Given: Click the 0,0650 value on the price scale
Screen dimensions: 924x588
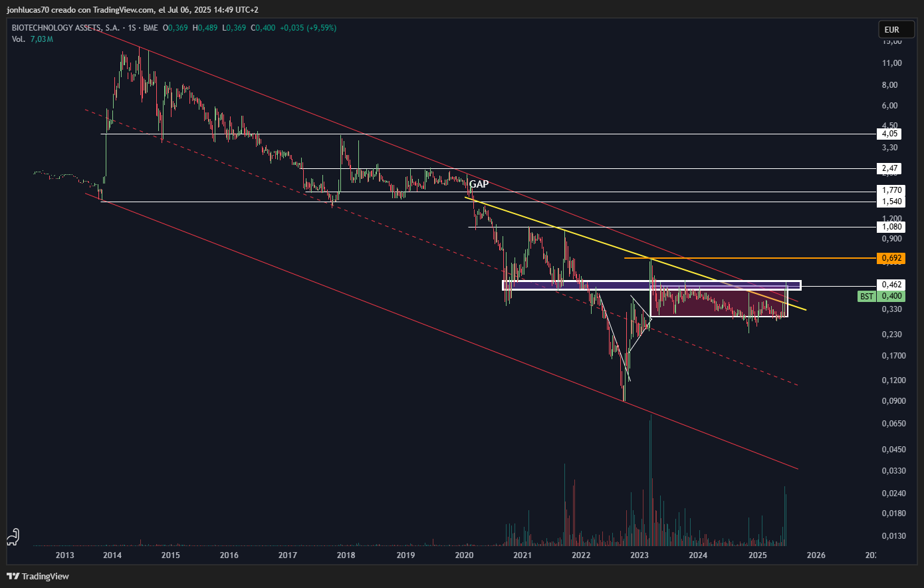Looking at the screenshot, I should pyautogui.click(x=894, y=424).
